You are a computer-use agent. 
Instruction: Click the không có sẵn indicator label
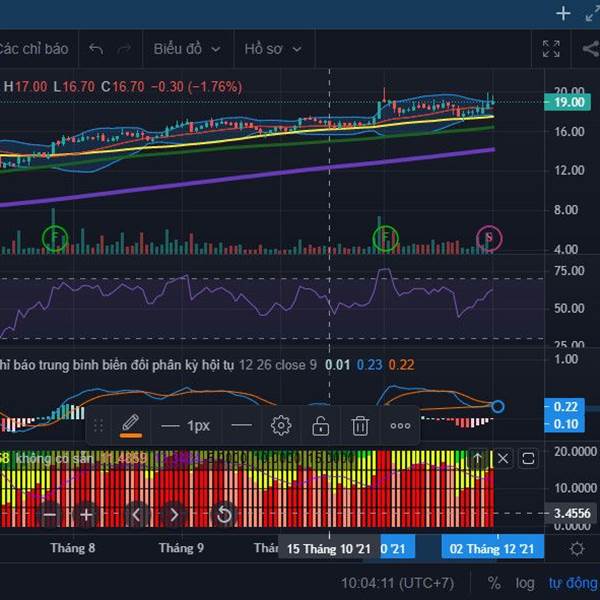[x=54, y=458]
